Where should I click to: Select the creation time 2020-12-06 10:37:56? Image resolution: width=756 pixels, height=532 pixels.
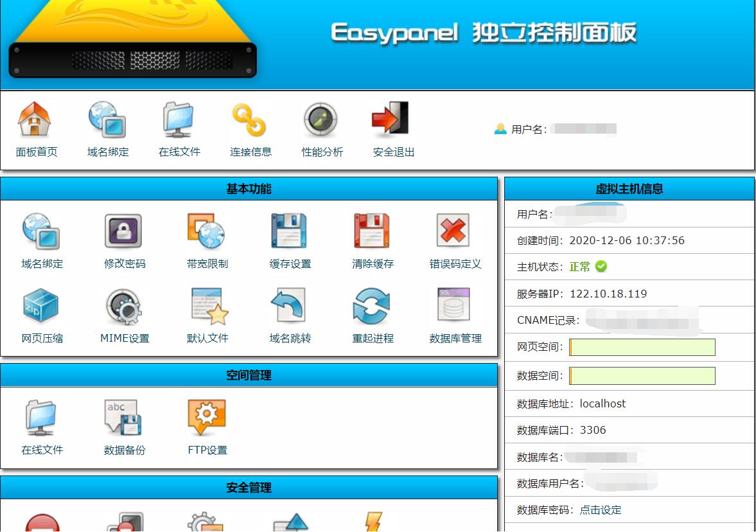coord(627,240)
